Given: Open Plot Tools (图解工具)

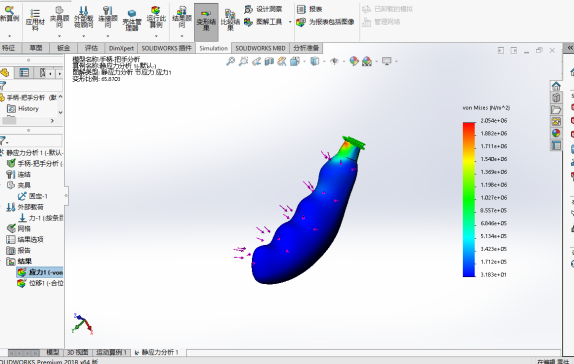Looking at the screenshot, I should coord(264,22).
